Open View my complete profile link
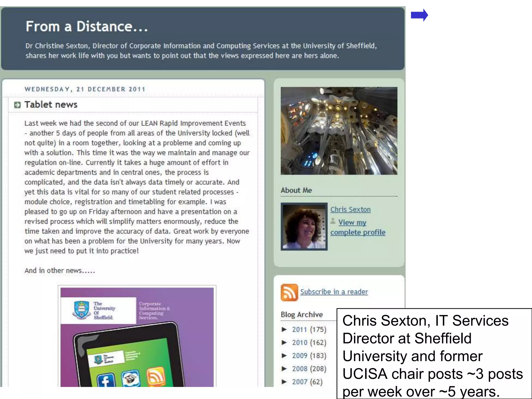532x399 pixels. (x=358, y=227)
